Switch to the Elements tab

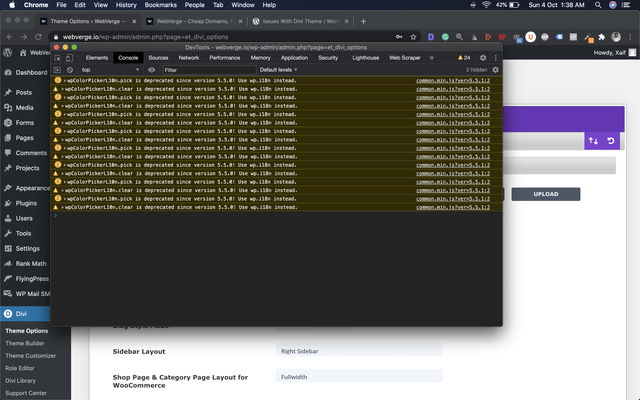(97, 58)
